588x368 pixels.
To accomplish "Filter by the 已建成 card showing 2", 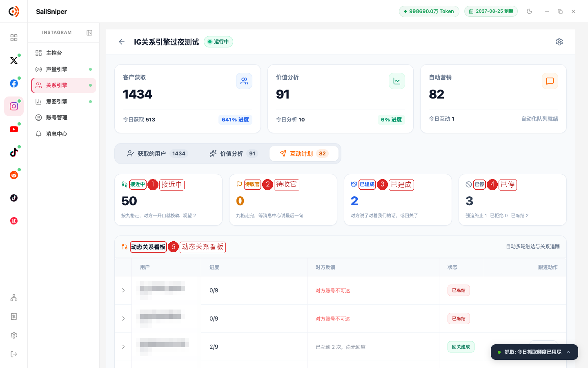I will click(398, 200).
